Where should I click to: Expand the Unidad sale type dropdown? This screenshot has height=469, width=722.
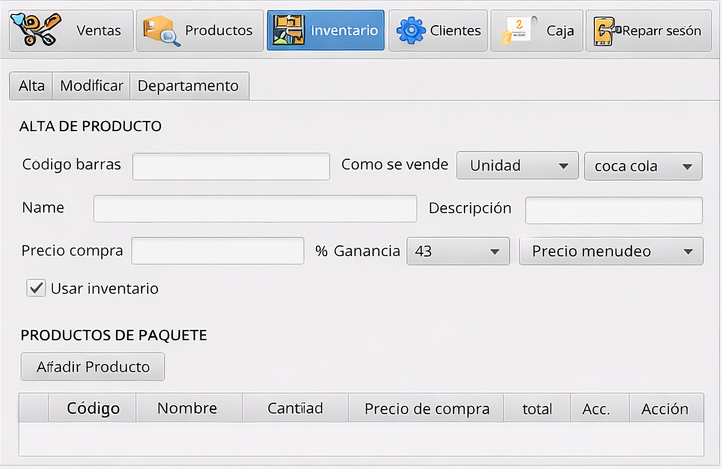[517, 166]
